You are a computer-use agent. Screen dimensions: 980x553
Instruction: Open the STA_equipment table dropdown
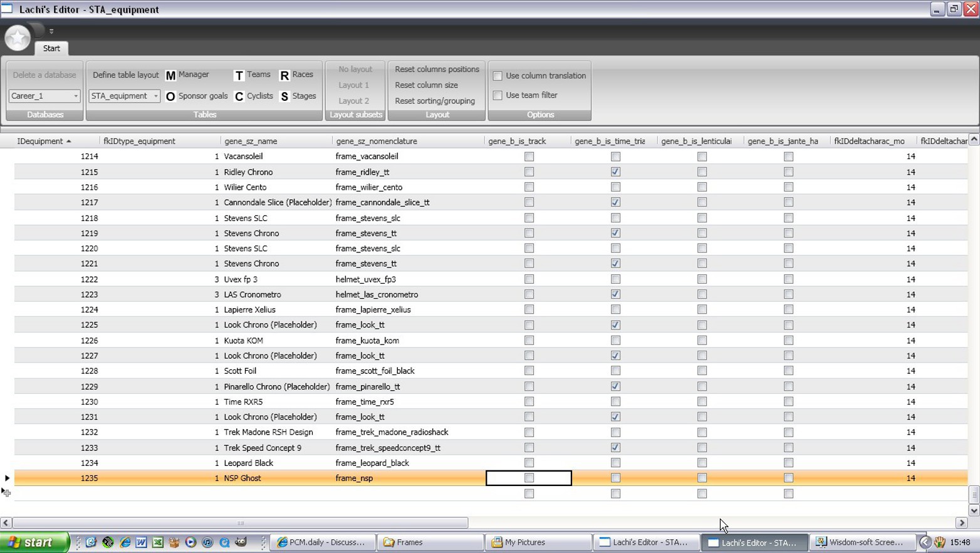155,96
